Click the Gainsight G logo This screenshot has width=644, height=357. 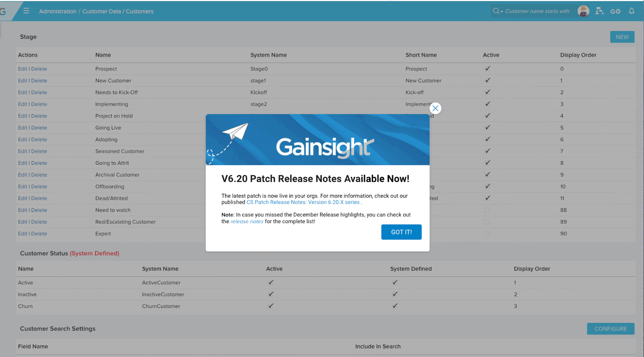(x=3, y=11)
